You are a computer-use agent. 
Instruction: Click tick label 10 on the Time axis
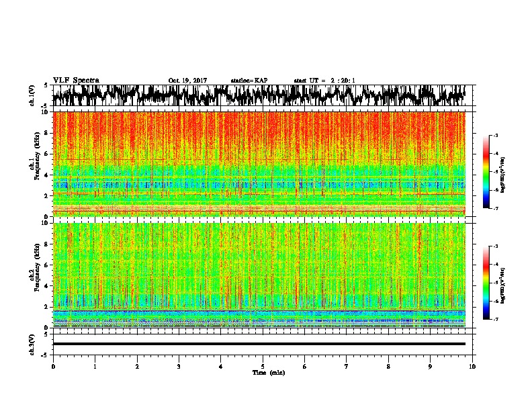click(x=472, y=367)
